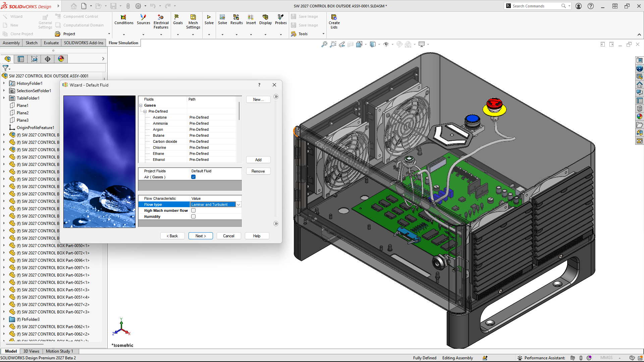Click the wizard Help button
This screenshot has width=644, height=362.
[257, 236]
